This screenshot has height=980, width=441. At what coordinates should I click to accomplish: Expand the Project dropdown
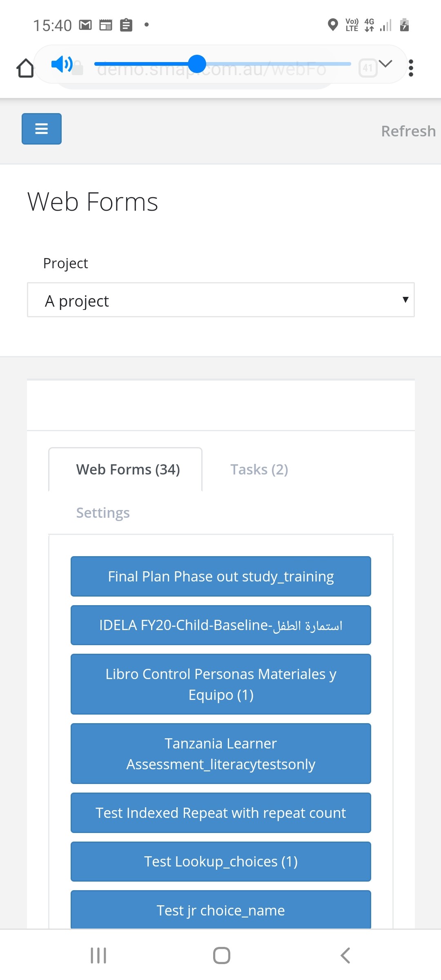pyautogui.click(x=220, y=300)
